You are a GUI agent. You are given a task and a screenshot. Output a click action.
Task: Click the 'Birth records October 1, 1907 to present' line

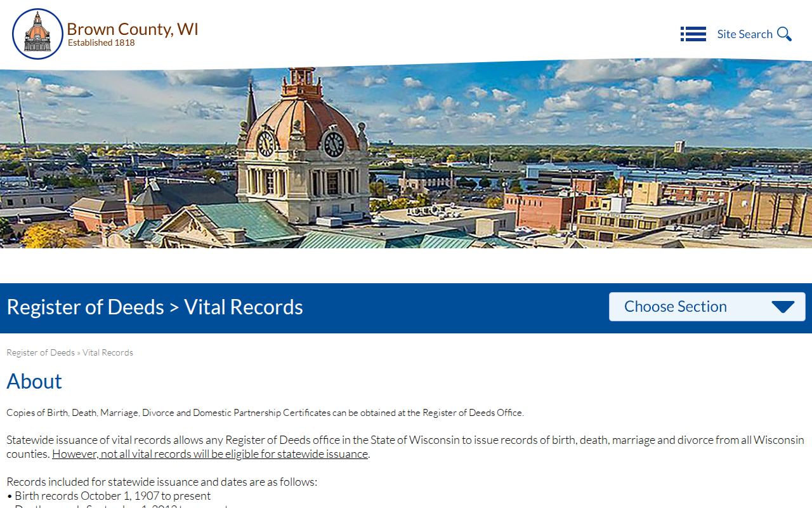(108, 496)
